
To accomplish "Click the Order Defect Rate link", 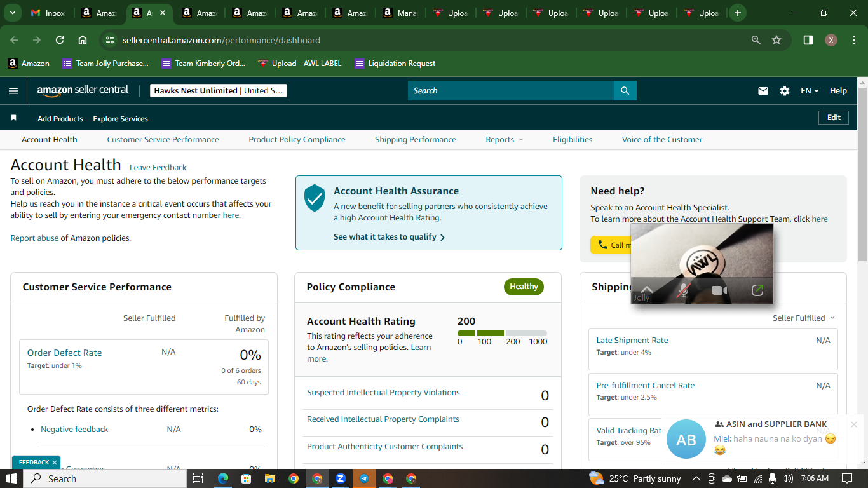I will pyautogui.click(x=64, y=353).
